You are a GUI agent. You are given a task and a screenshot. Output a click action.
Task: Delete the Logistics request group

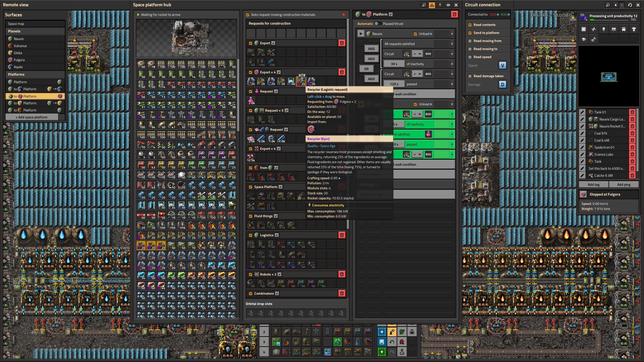(342, 235)
